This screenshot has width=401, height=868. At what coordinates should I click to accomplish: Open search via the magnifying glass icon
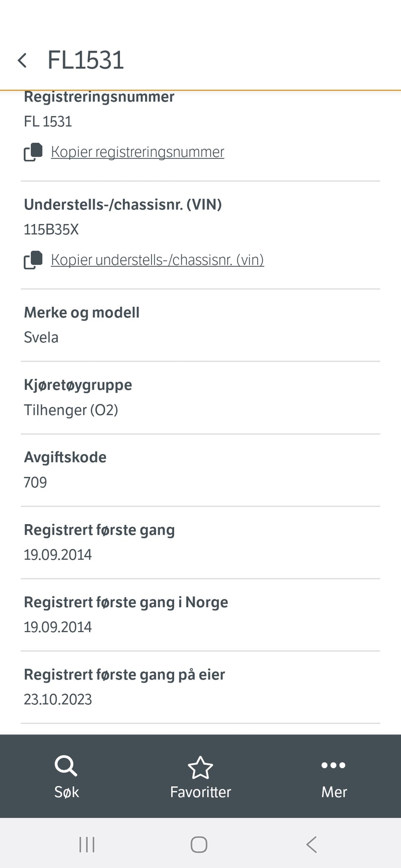(x=66, y=766)
